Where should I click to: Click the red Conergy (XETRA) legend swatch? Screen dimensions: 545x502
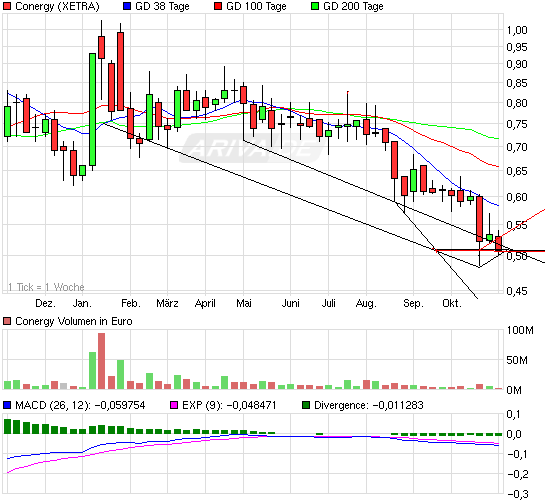(7, 6)
